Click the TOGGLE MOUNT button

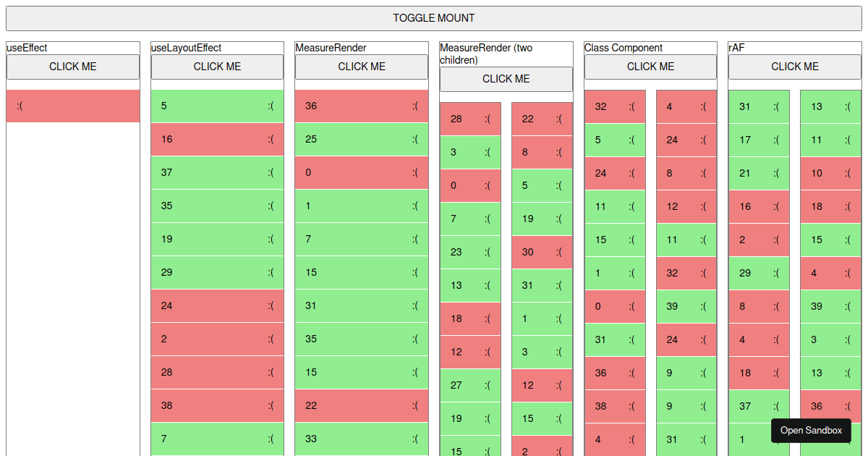433,17
